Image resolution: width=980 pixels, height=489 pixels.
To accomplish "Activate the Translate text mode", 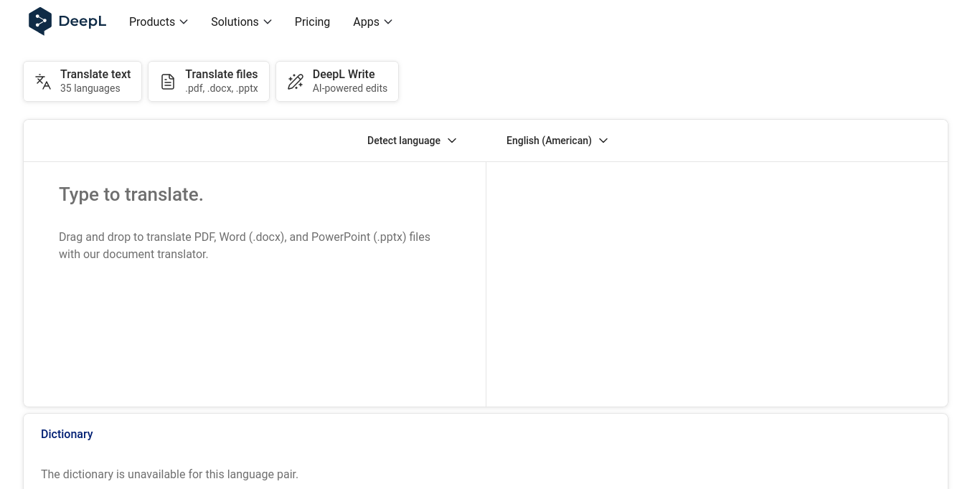I will 82,81.
